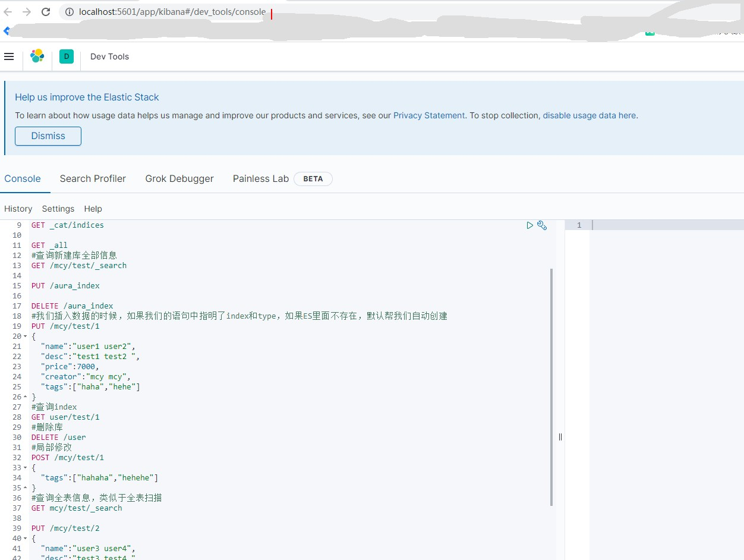
Task: Click the localhost URL in address bar
Action: (172, 12)
